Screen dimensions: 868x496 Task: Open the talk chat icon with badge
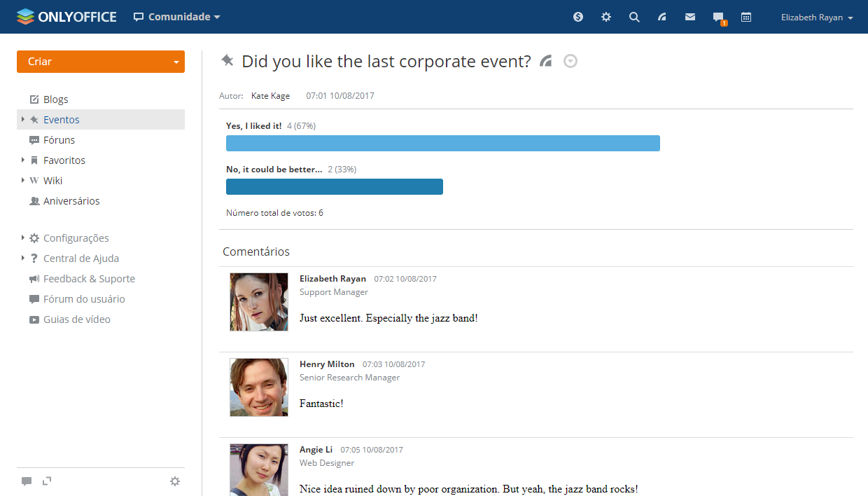(718, 18)
